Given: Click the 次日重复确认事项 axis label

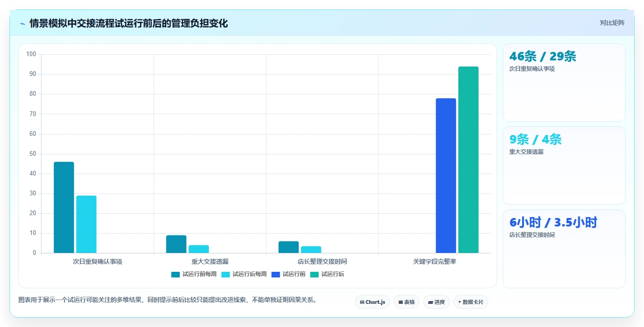Looking at the screenshot, I should click(97, 261).
